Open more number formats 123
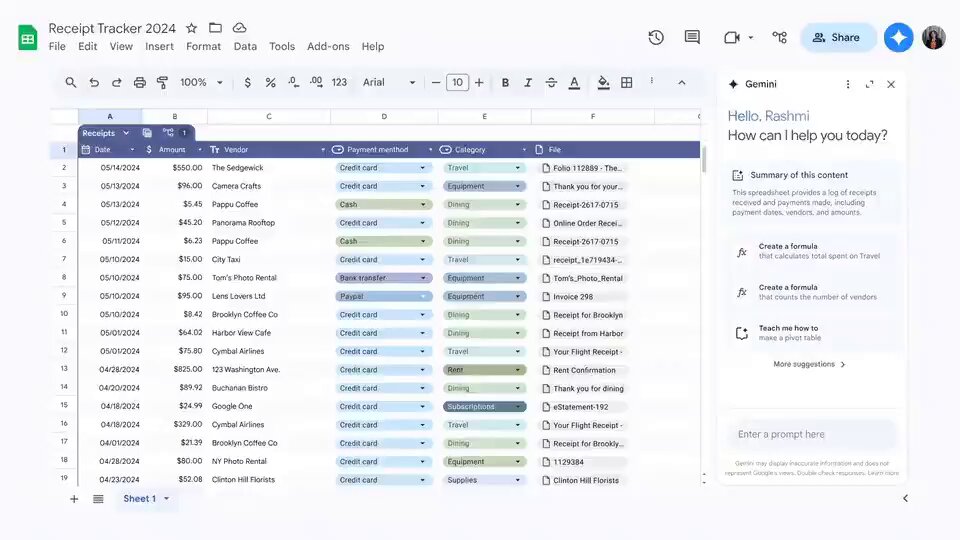This screenshot has width=960, height=540. pyautogui.click(x=339, y=83)
